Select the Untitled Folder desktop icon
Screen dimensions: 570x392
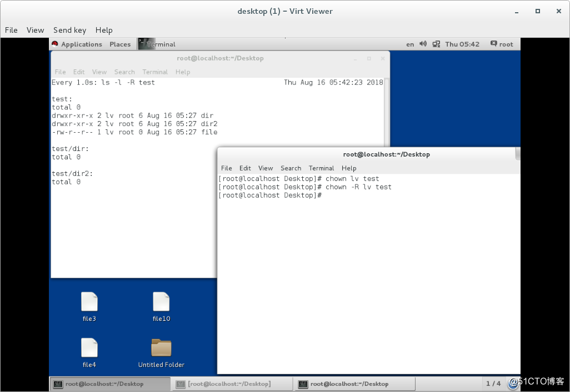tap(162, 353)
